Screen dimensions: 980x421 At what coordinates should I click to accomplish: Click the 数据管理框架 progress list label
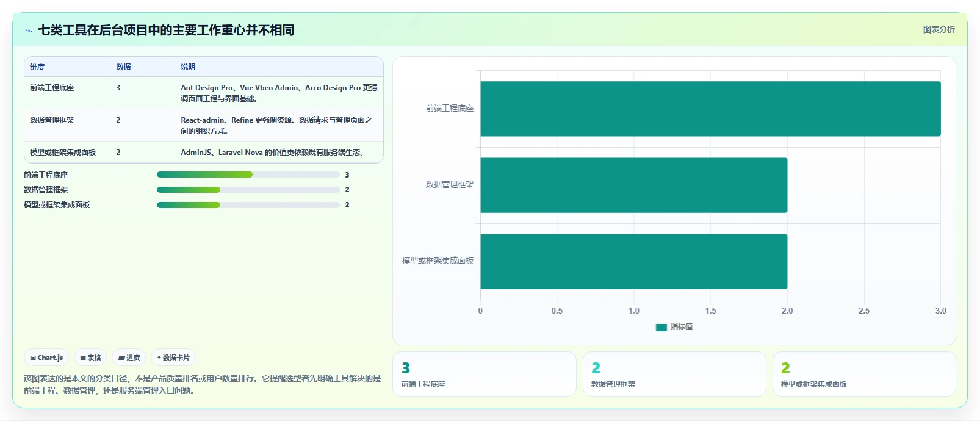coord(46,190)
